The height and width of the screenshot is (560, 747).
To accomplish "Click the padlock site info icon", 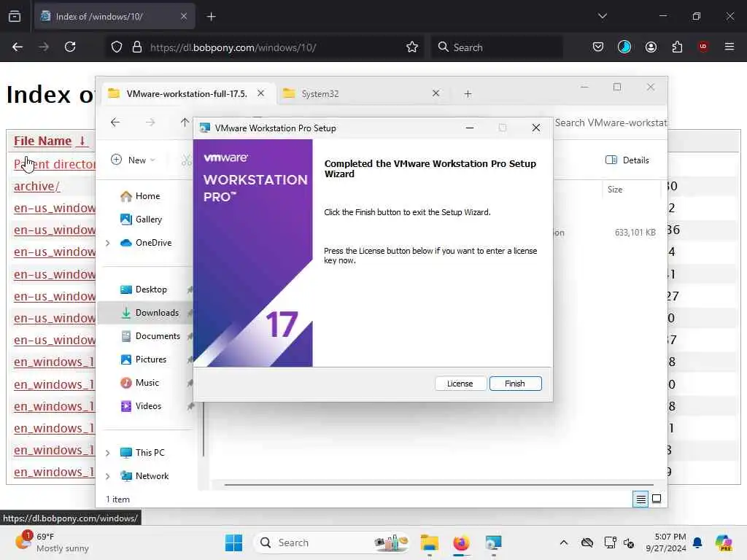I will (137, 47).
